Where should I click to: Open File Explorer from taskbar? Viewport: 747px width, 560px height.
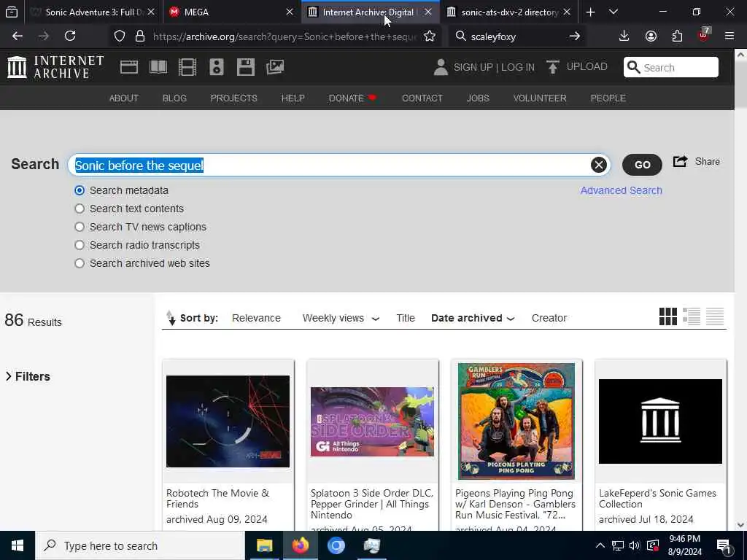(264, 545)
